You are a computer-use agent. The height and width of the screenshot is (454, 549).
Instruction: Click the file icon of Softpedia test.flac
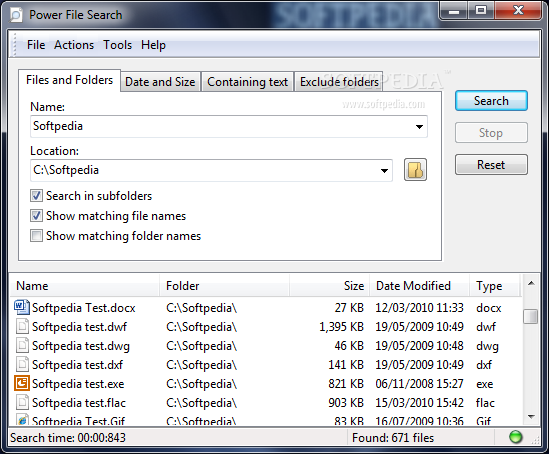click(x=22, y=403)
